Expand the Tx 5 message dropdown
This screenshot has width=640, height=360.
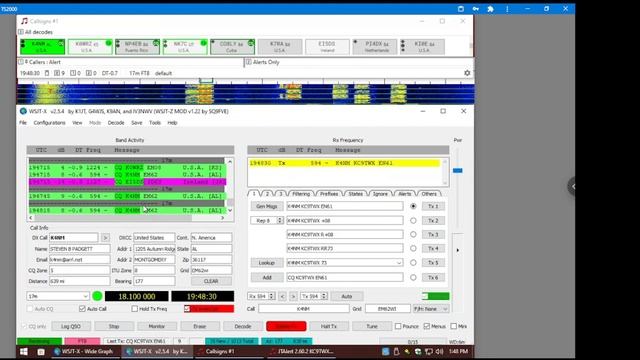click(399, 262)
